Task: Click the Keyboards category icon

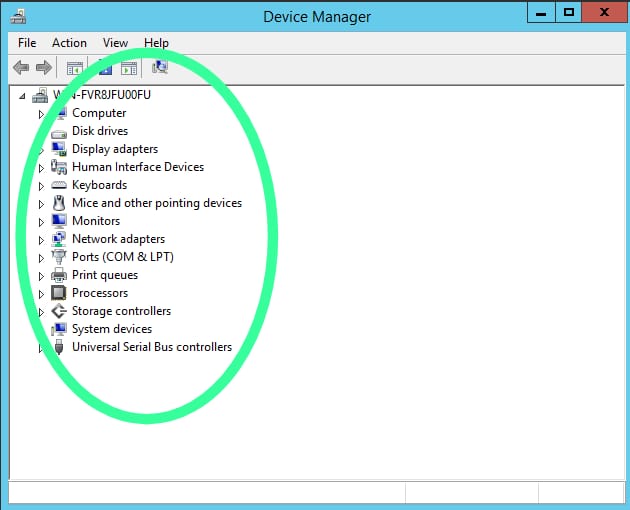Action: pyautogui.click(x=59, y=185)
